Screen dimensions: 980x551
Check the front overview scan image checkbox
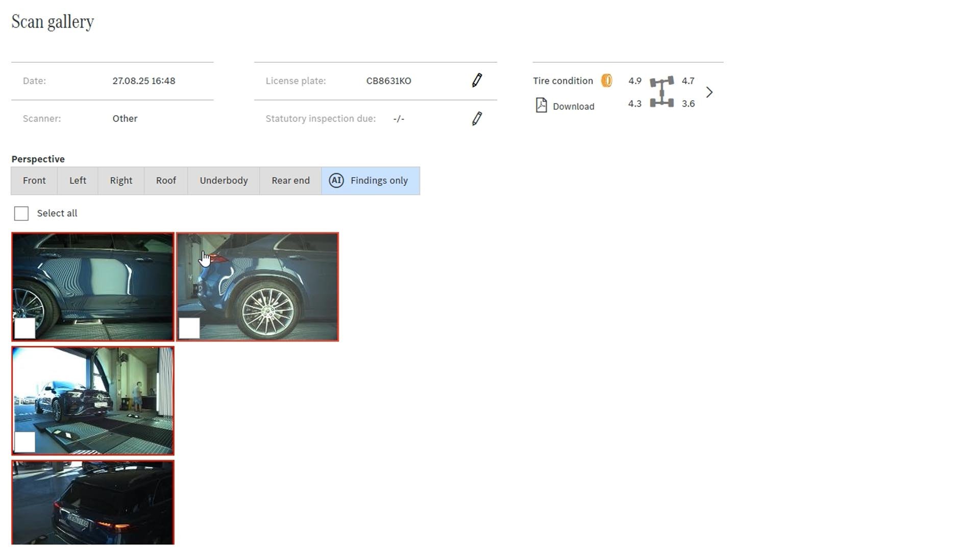coord(24,442)
